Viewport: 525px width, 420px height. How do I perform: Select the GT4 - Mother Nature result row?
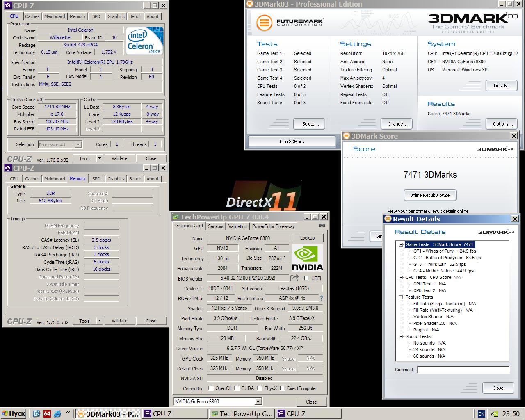point(443,271)
